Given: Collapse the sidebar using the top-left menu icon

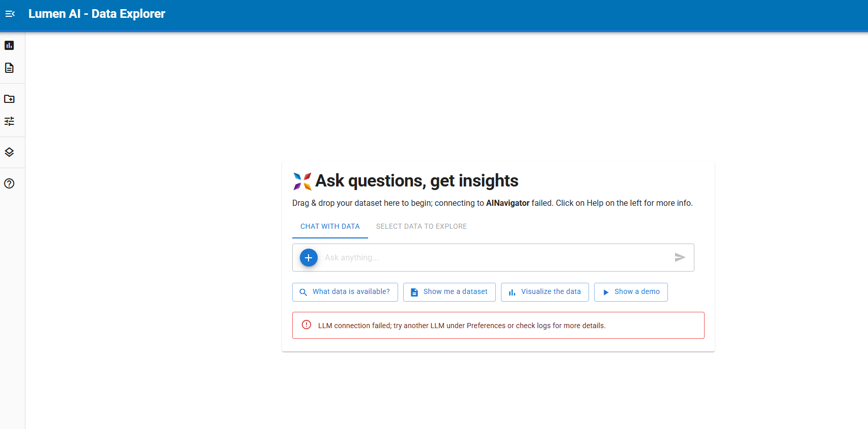Looking at the screenshot, I should [10, 14].
